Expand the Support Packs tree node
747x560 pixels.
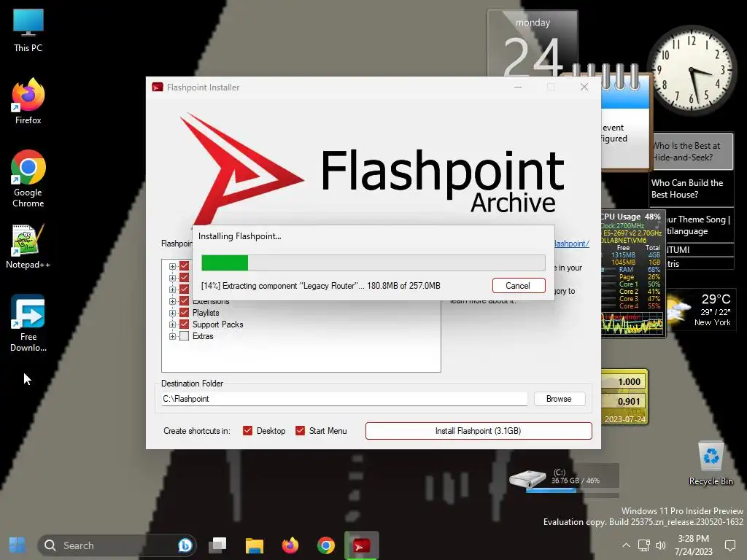[x=172, y=324]
